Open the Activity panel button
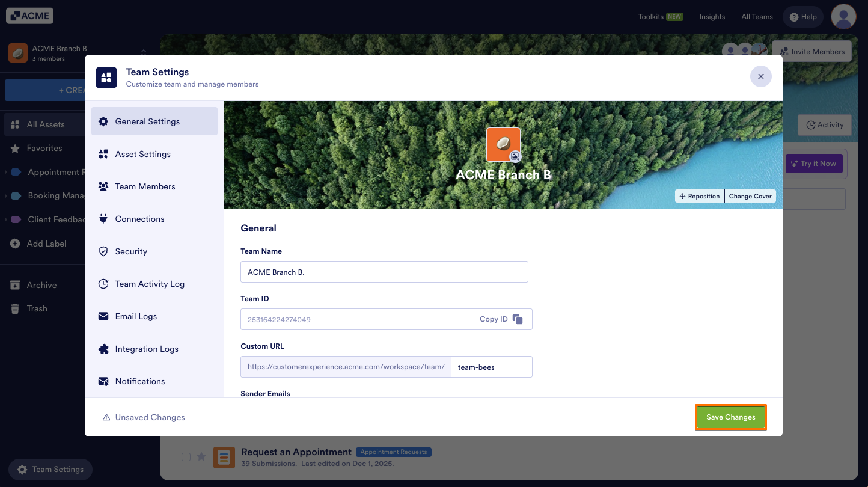 (x=825, y=125)
